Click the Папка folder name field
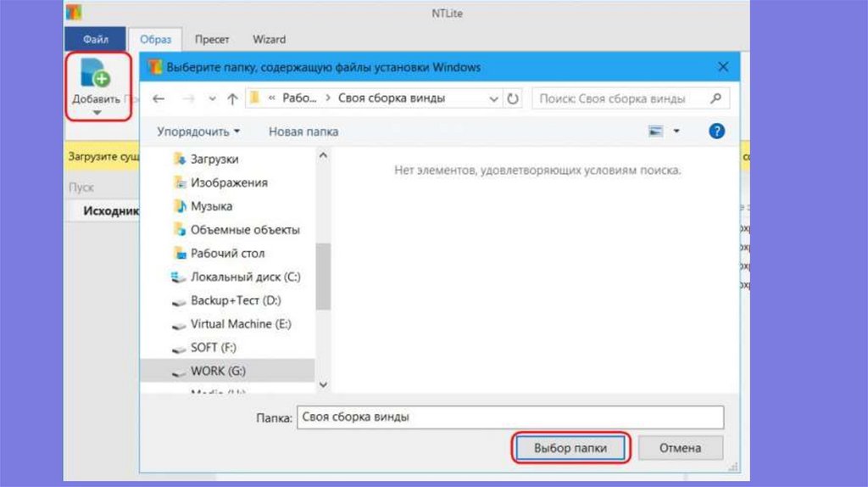The height and width of the screenshot is (487, 868). pos(509,417)
